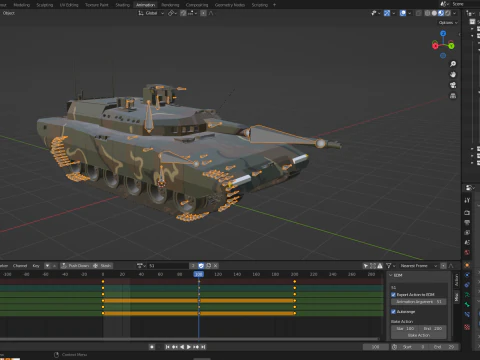The width and height of the screenshot is (480, 360).
Task: Click the Animation Argument field
Action: pyautogui.click(x=419, y=302)
